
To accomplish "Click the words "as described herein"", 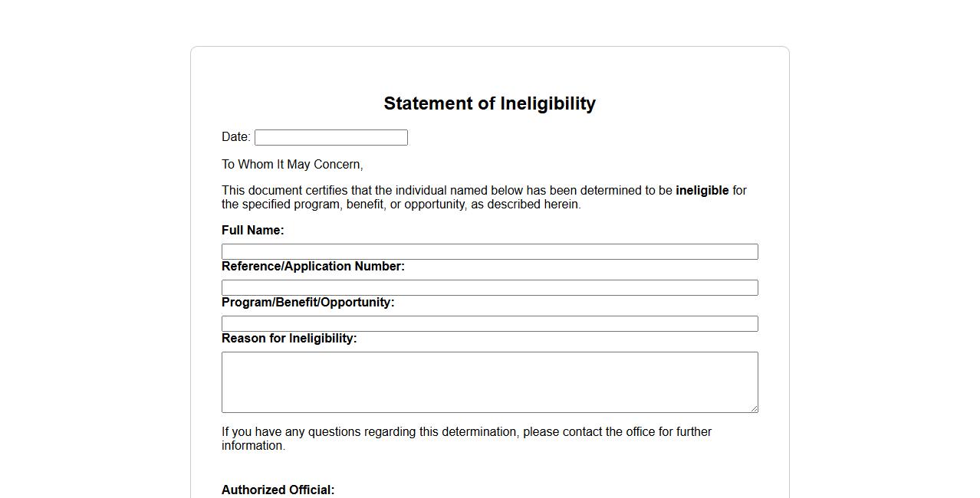I will pyautogui.click(x=525, y=205).
